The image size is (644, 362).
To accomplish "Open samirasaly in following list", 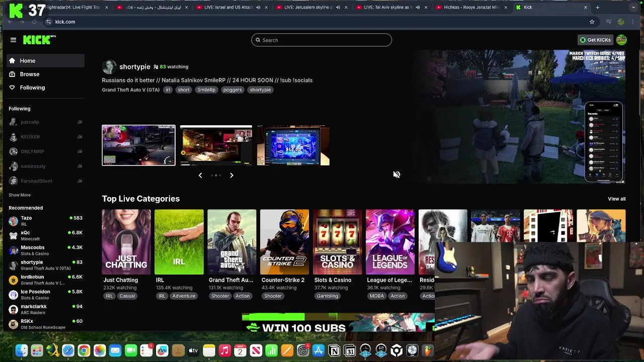I will (46, 166).
